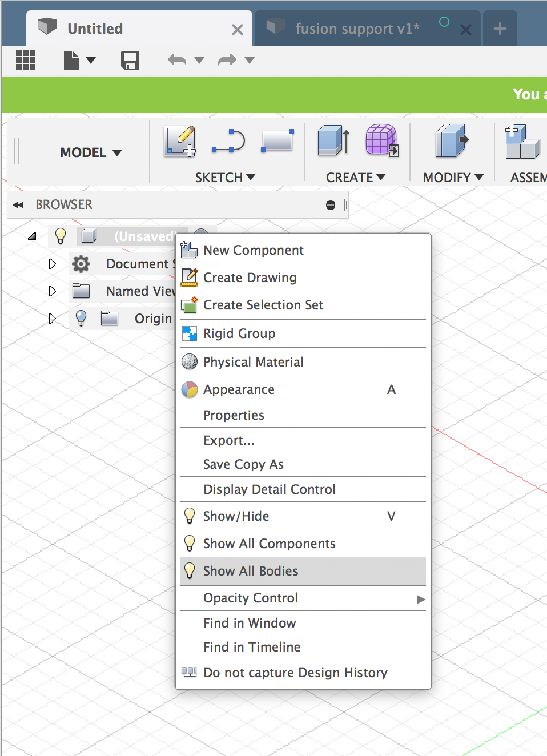Viewport: 547px width, 756px height.
Task: Open the CREATE menu dropdown
Action: point(356,178)
